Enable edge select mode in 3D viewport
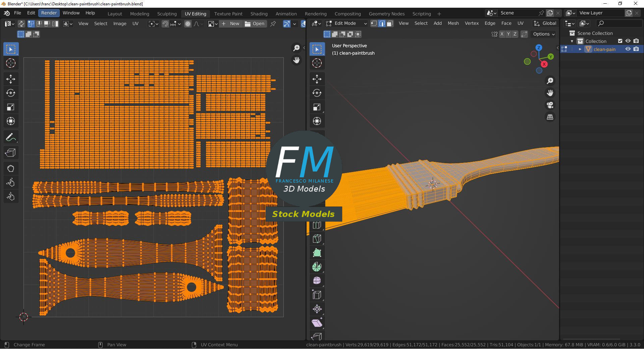Image resolution: width=644 pixels, height=349 pixels. tap(382, 23)
